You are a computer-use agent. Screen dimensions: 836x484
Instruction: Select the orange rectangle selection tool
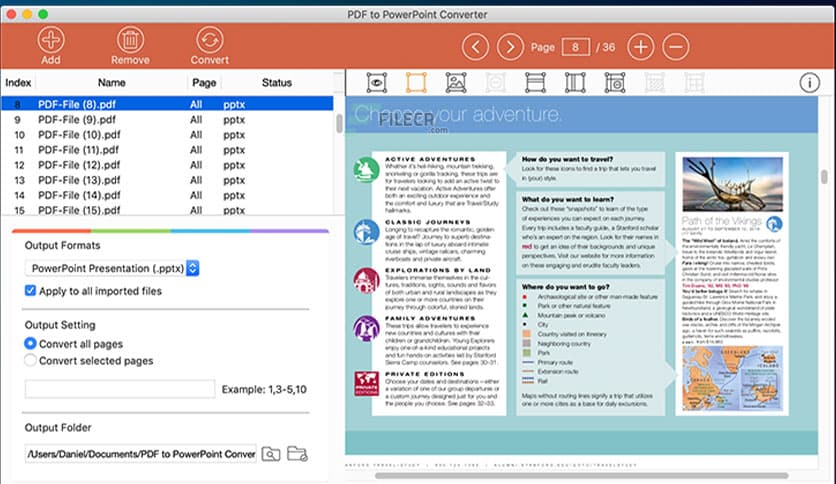click(x=416, y=83)
